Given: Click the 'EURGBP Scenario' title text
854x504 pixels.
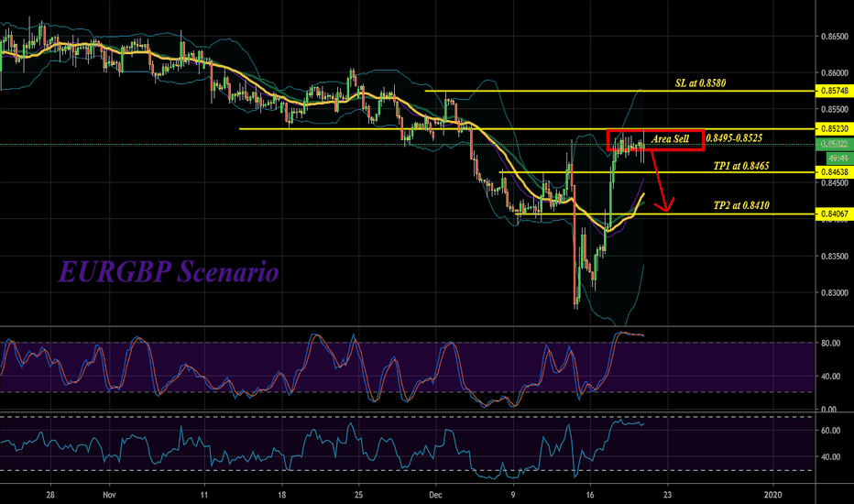Looking at the screenshot, I should [170, 272].
